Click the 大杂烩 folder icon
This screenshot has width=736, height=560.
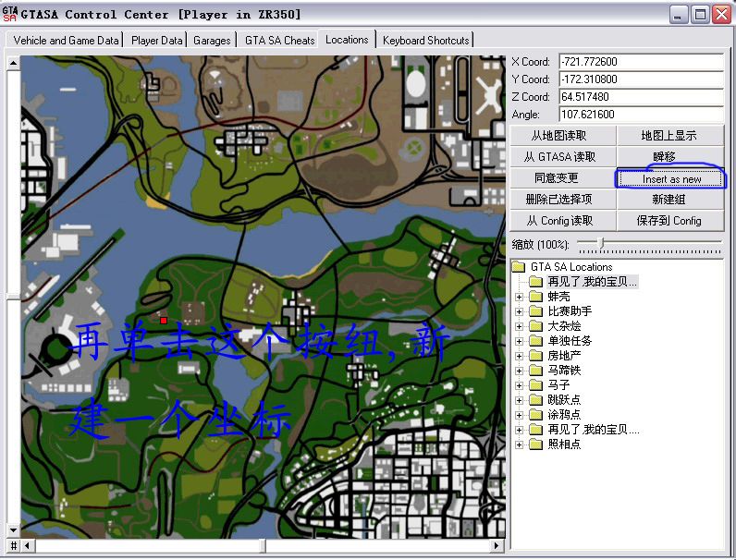(x=535, y=326)
